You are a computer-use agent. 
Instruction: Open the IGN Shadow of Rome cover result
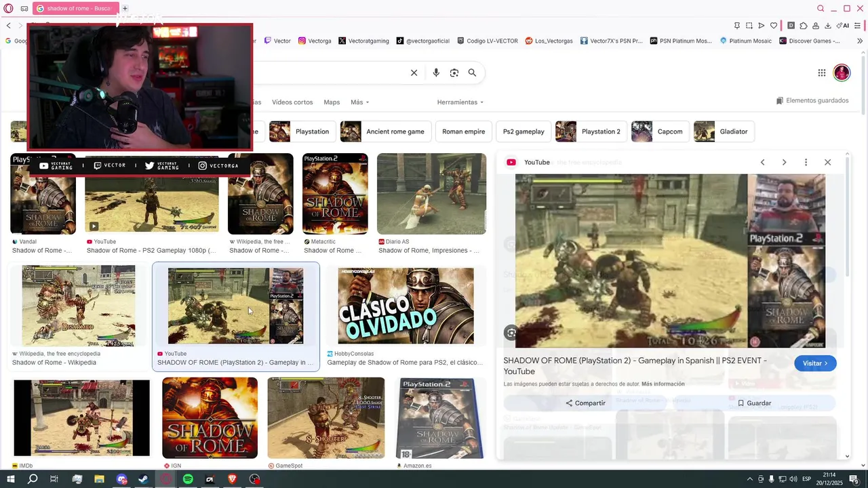click(x=210, y=418)
